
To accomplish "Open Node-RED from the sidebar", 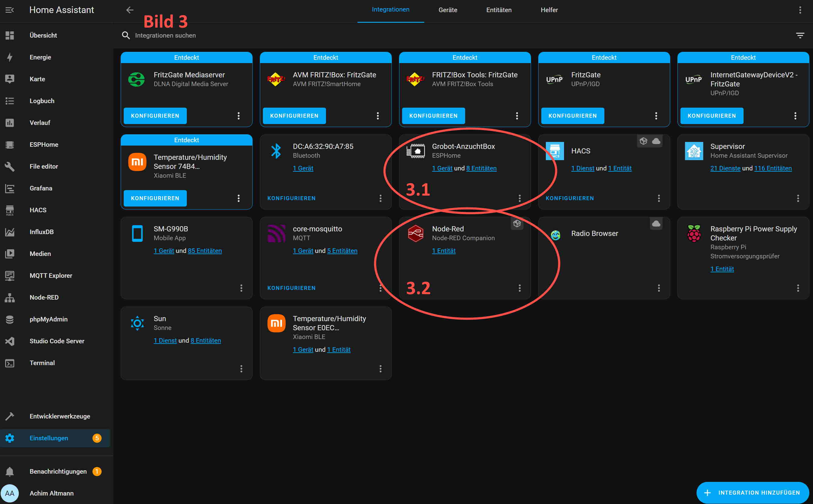I will click(44, 297).
